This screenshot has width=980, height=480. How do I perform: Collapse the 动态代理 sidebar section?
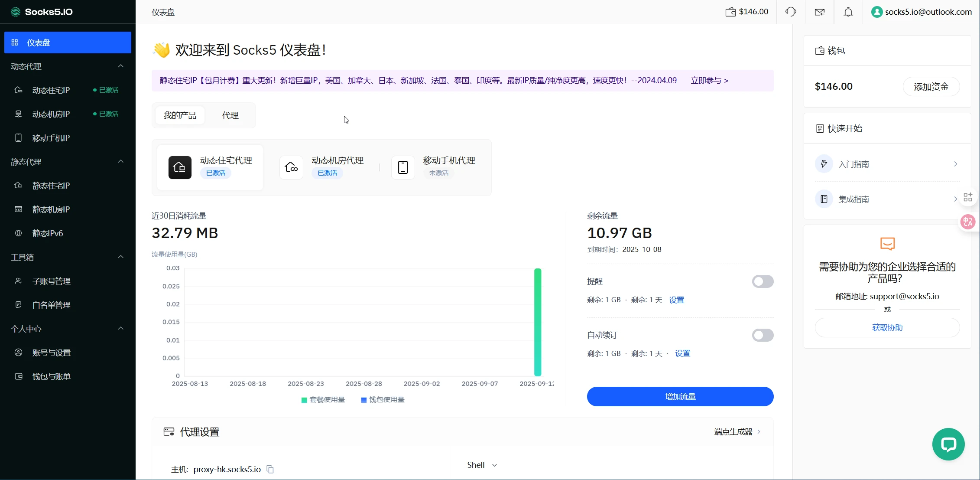coord(121,66)
